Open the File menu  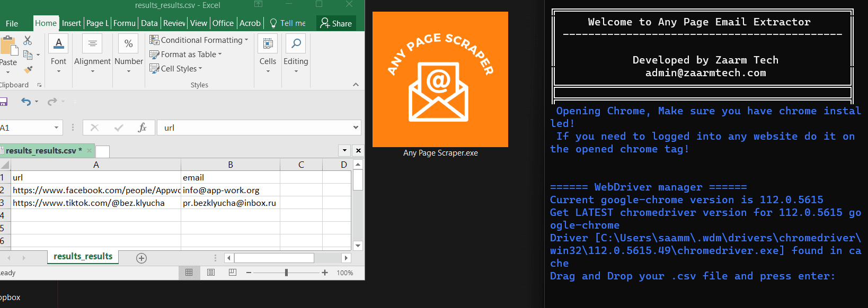(12, 23)
